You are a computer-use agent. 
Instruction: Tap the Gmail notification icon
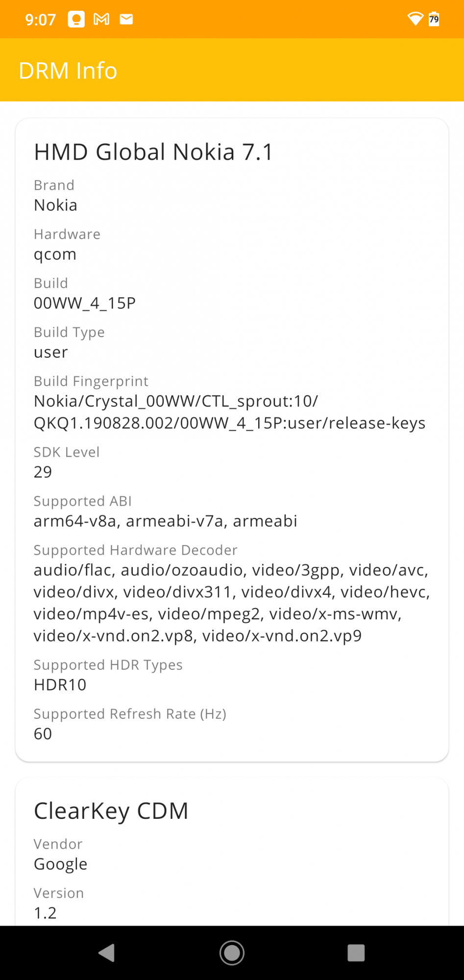[101, 19]
